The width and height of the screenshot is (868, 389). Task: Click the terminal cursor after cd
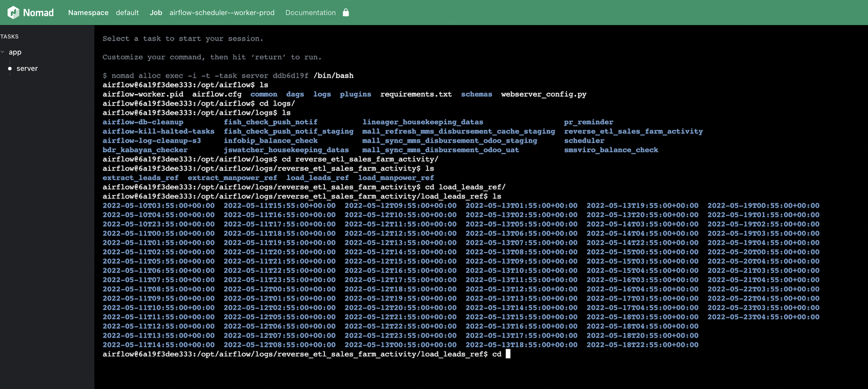click(508, 354)
